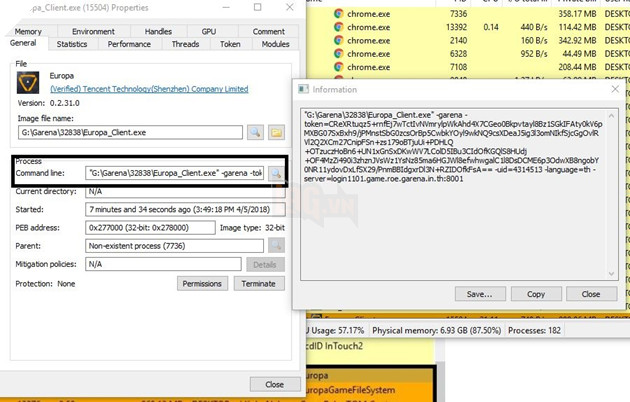This screenshot has width=630, height=402.
Task: Show the GPU tab
Action: 208,31
